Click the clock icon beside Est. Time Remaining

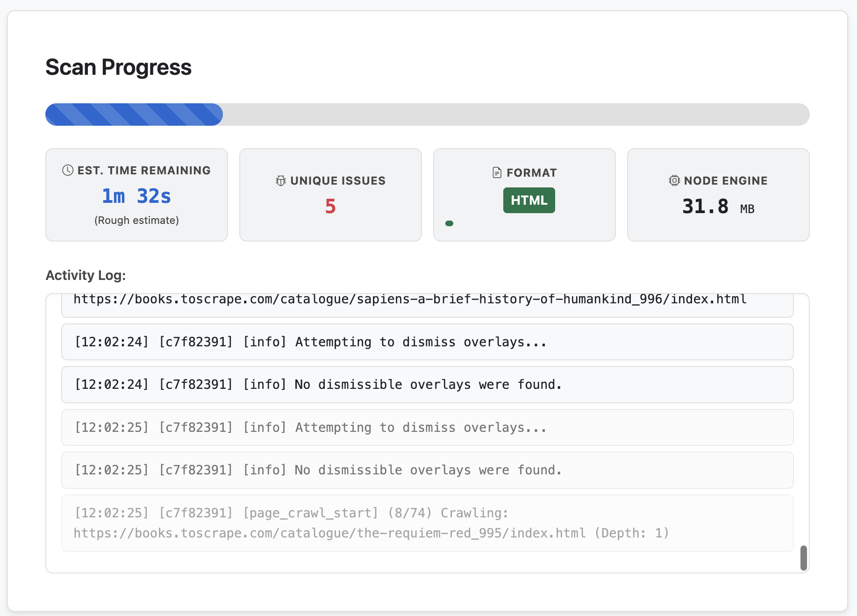(68, 170)
